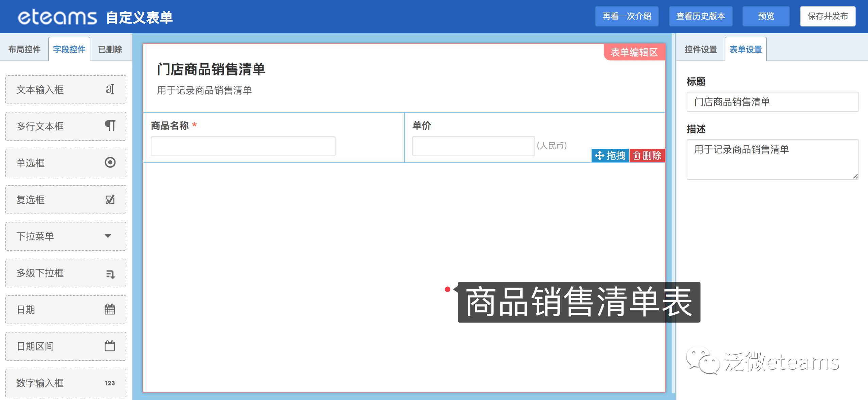868x400 pixels.
Task: Click the 描述 textarea resize handle
Action: point(855,176)
